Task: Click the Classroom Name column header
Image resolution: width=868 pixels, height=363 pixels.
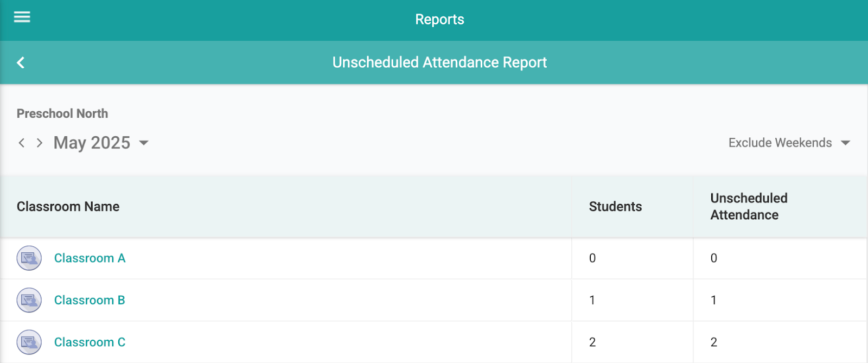Action: [x=68, y=207]
